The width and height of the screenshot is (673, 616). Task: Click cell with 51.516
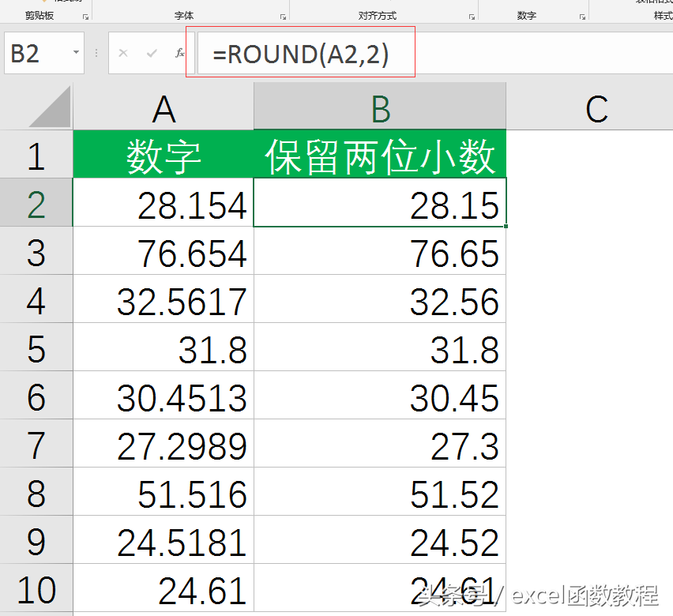pos(164,491)
